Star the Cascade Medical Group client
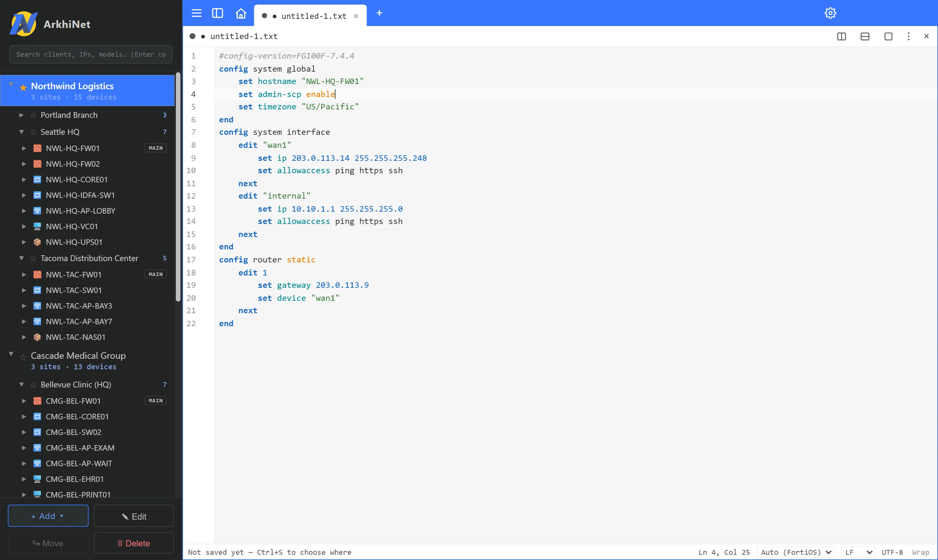The width and height of the screenshot is (938, 560). (23, 357)
